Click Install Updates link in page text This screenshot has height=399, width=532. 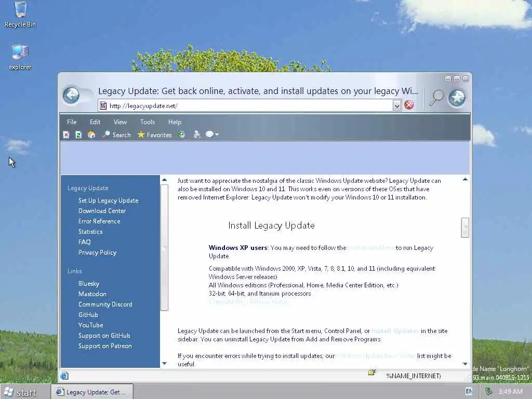(x=395, y=331)
